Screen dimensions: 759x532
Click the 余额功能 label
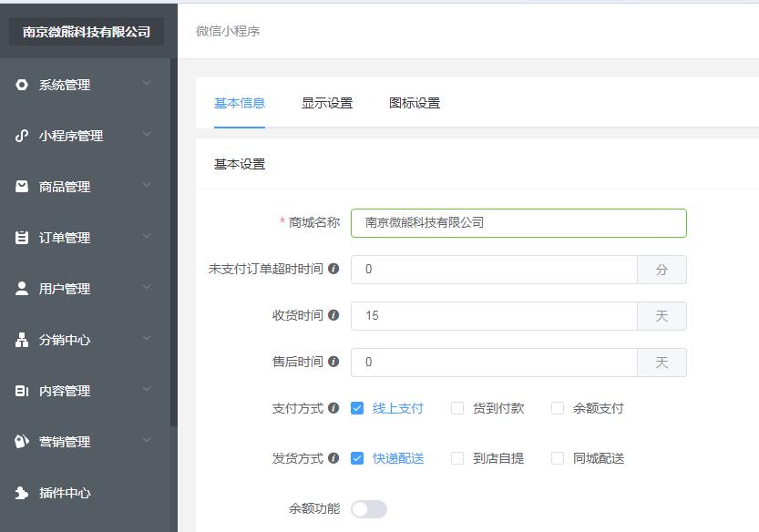point(314,508)
